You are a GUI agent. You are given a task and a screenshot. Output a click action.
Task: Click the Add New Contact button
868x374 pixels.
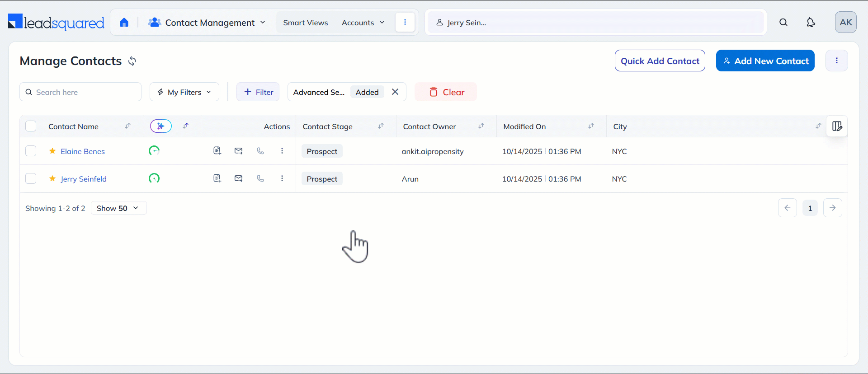[765, 61]
